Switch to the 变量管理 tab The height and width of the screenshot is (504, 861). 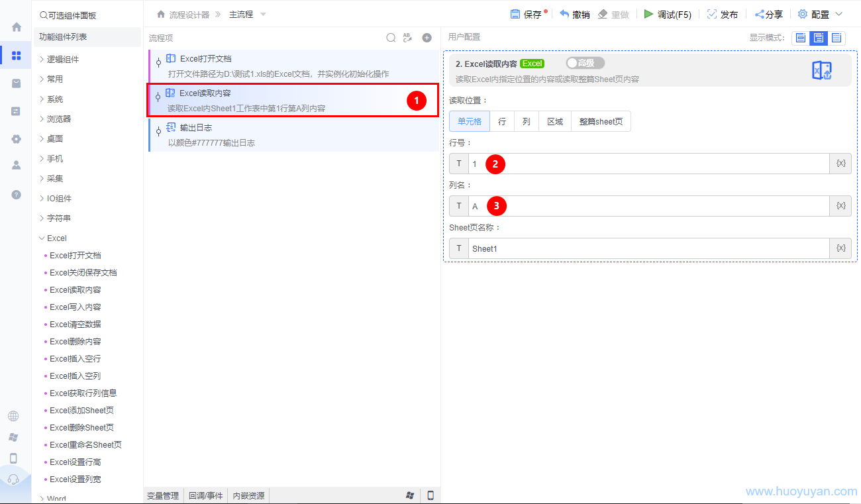tap(163, 495)
